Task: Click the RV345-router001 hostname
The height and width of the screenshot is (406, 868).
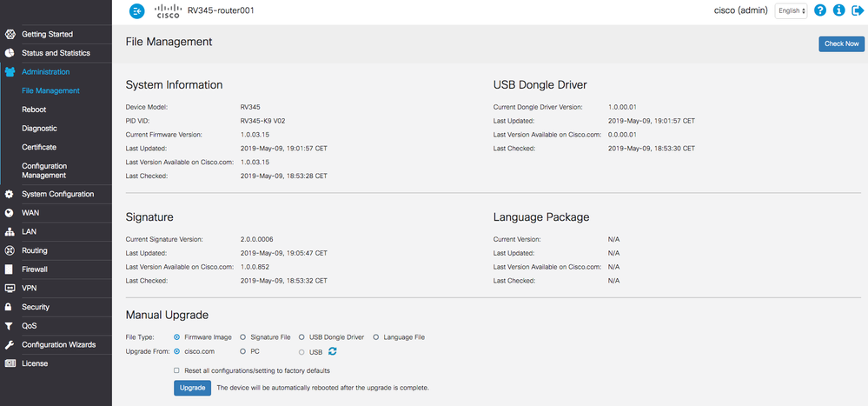Action: [x=221, y=10]
